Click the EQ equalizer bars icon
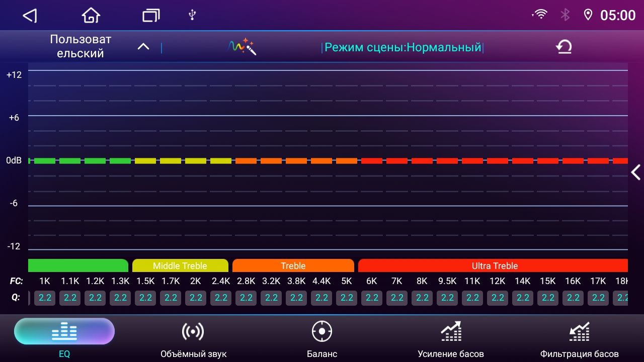Viewport: 644px width, 362px height. click(64, 331)
